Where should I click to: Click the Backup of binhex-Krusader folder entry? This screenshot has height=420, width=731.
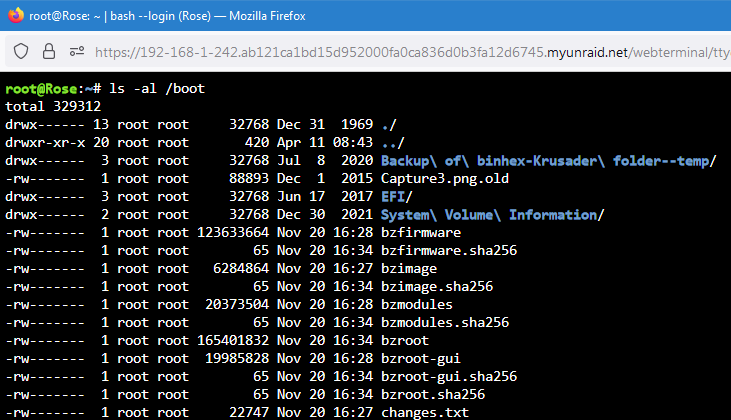tap(548, 161)
